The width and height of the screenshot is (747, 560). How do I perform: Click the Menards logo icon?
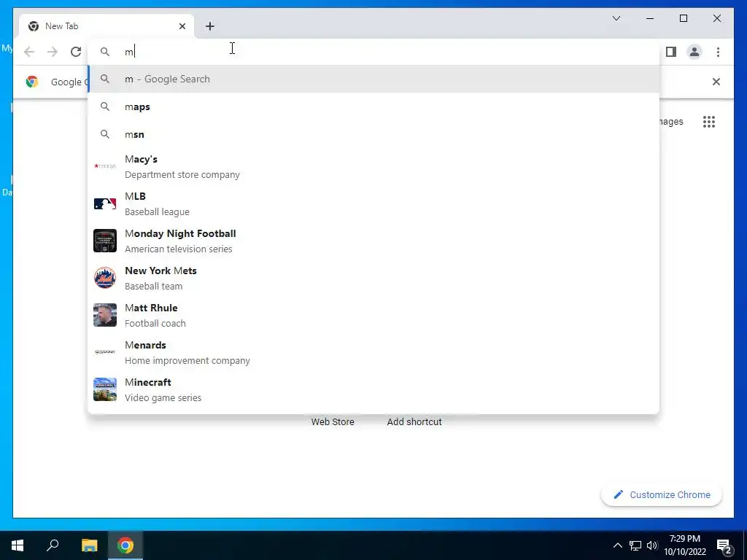tap(105, 352)
